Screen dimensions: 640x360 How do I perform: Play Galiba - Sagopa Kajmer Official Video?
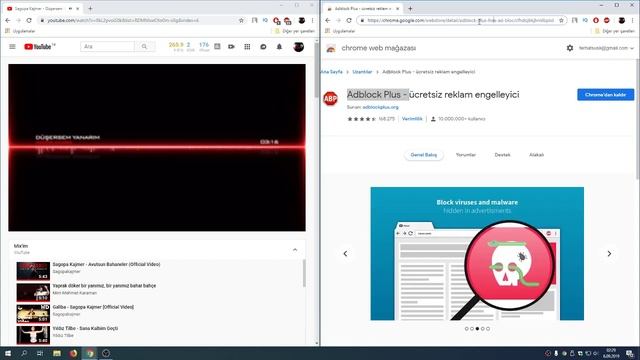click(93, 307)
